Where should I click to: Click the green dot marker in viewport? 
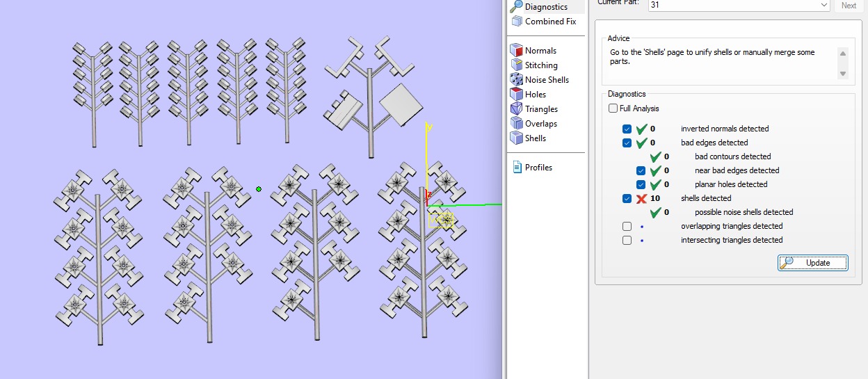tap(259, 188)
